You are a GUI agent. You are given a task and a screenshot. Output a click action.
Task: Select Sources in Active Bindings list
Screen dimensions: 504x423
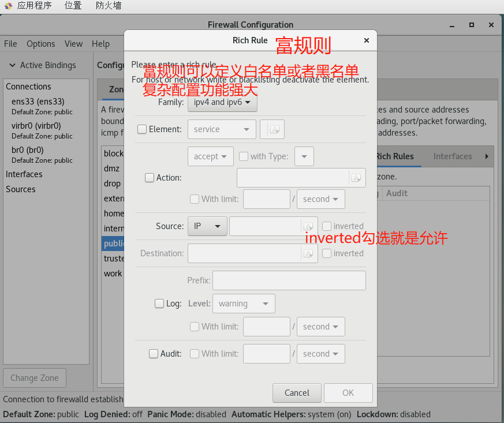[46, 189]
